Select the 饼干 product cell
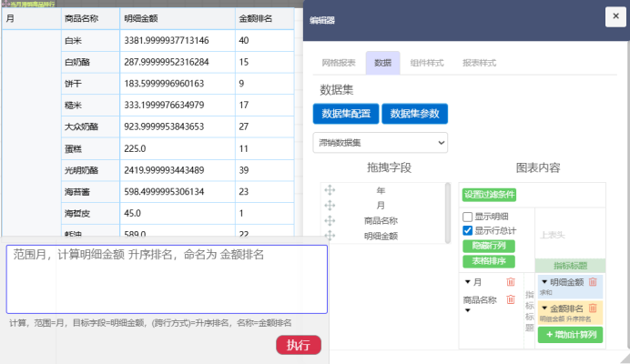The height and width of the screenshot is (364, 630). pyautogui.click(x=90, y=84)
